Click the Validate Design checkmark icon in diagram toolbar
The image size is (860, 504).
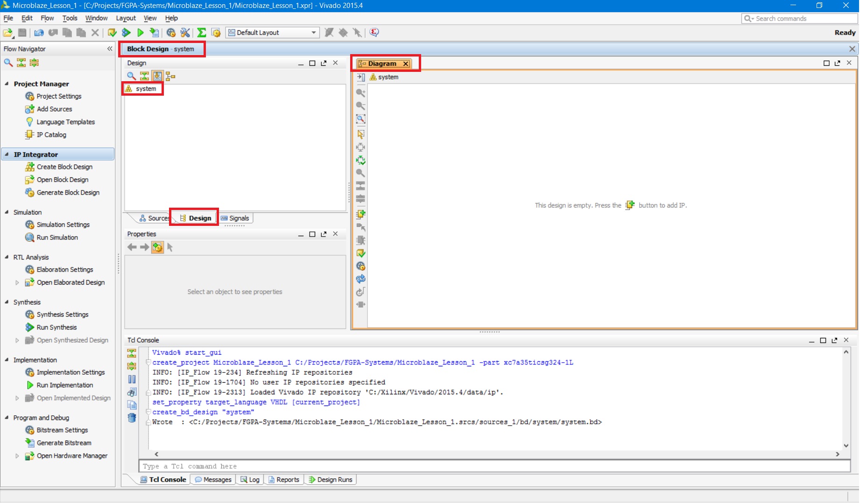pos(360,253)
